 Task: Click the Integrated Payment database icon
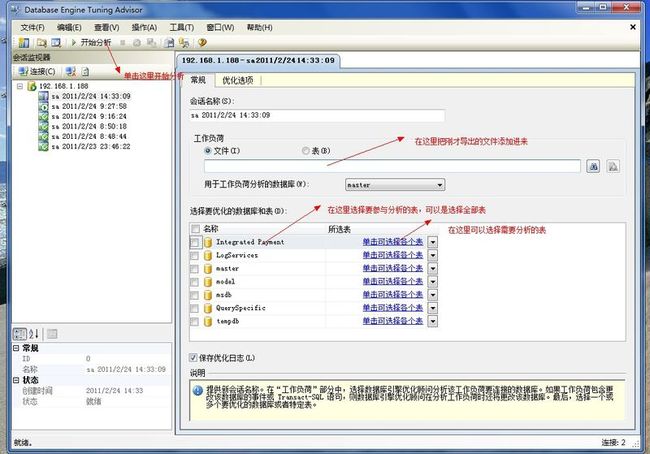208,242
